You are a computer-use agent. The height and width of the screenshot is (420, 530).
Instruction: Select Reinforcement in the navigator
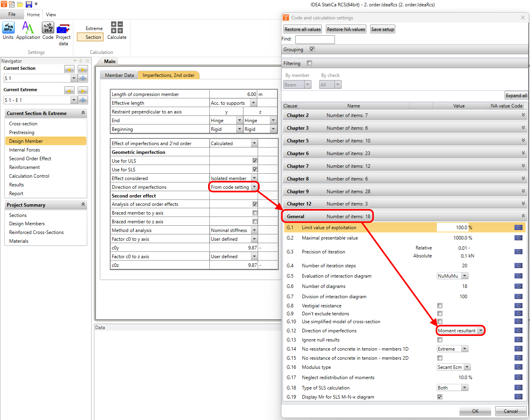25,167
